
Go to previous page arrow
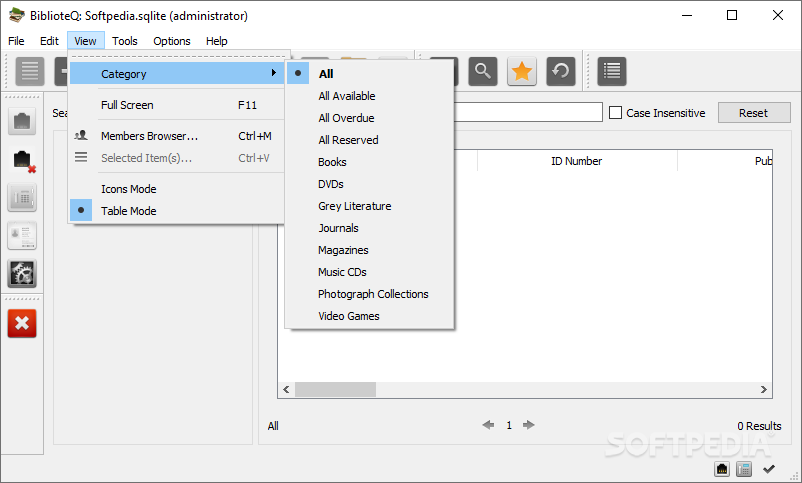point(488,425)
